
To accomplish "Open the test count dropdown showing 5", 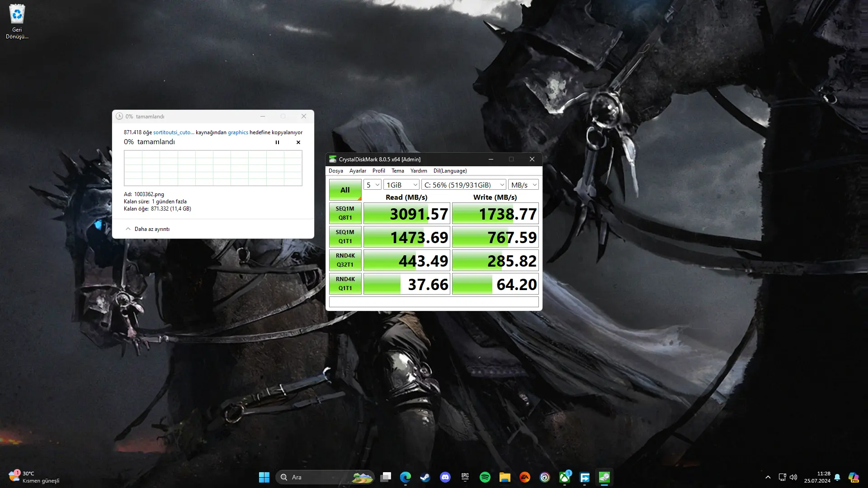I will (x=373, y=185).
